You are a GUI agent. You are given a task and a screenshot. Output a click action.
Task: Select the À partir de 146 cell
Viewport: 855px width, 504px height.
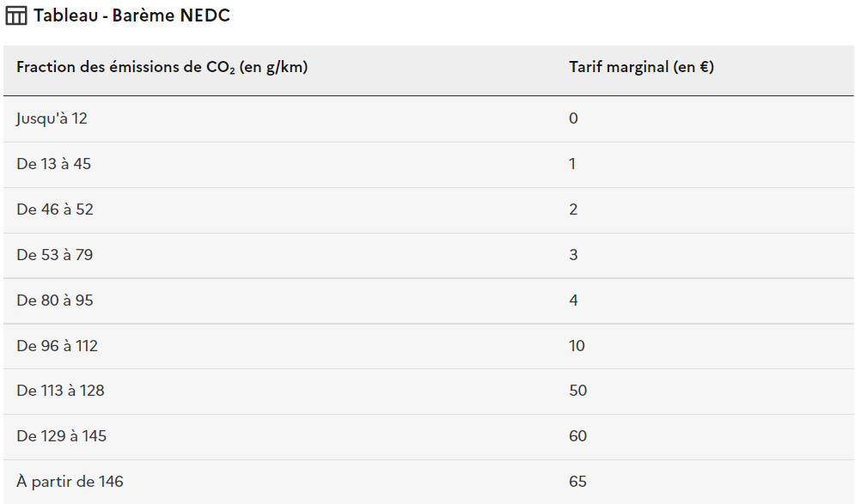(70, 482)
